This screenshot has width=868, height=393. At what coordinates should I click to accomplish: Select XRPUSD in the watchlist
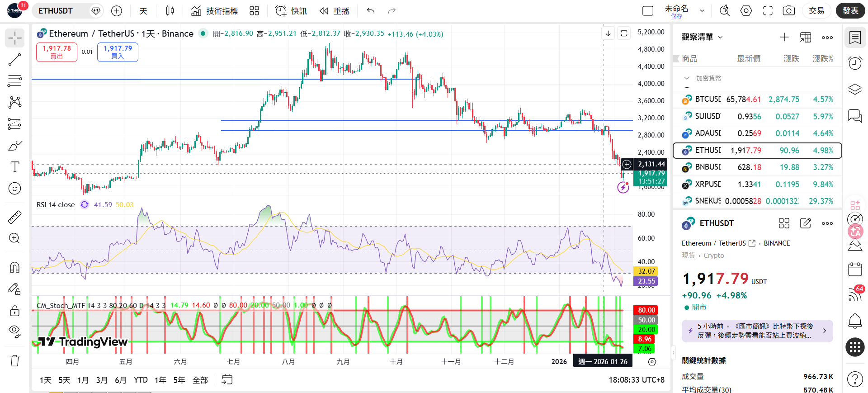point(757,185)
